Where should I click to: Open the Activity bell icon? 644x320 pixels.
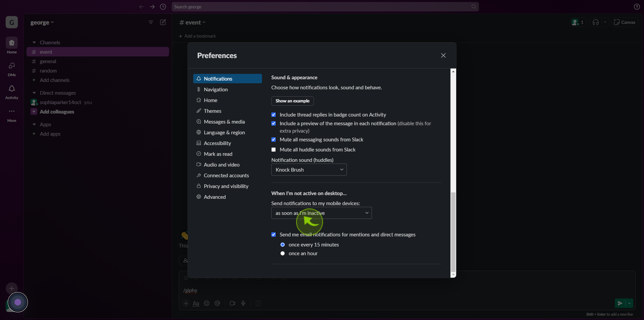(x=12, y=89)
